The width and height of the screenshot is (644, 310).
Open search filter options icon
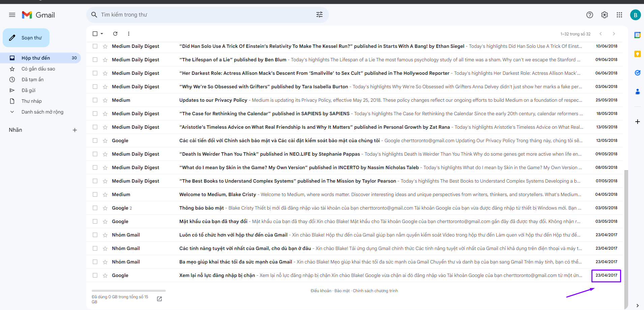point(319,14)
